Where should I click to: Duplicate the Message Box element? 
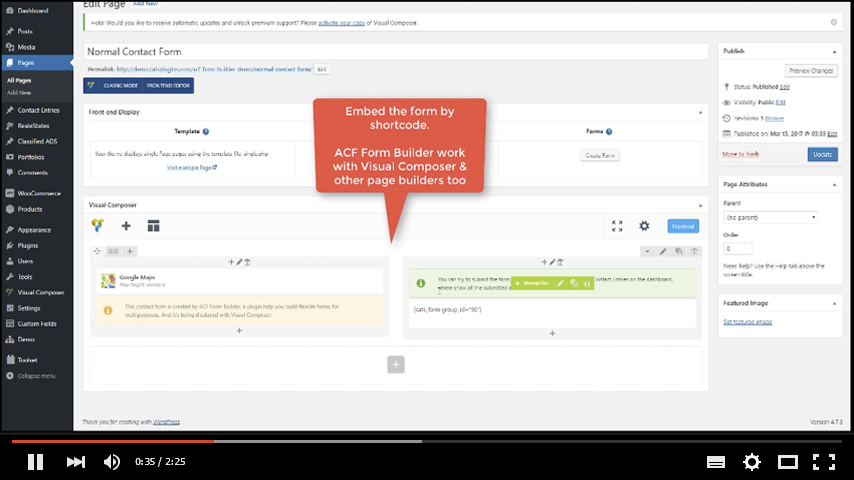coord(574,283)
